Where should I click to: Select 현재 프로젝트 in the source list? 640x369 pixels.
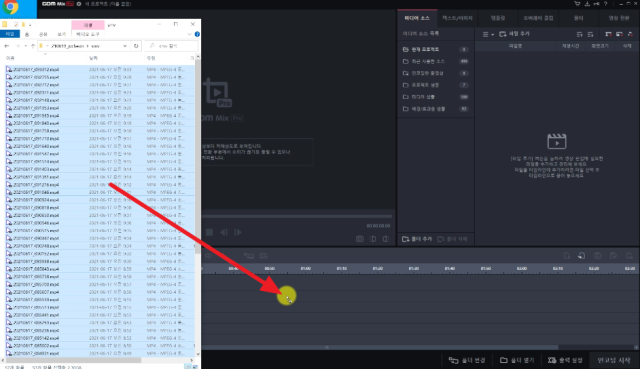tap(435, 49)
